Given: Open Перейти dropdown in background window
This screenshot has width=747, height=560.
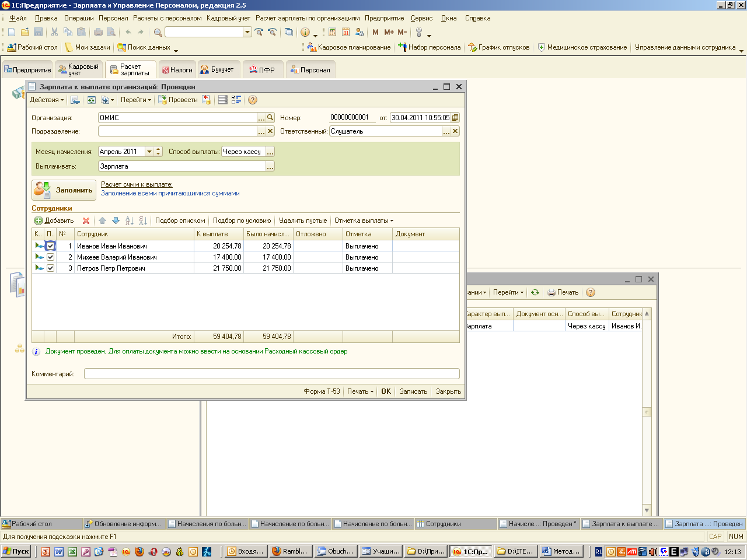Looking at the screenshot, I should [508, 292].
